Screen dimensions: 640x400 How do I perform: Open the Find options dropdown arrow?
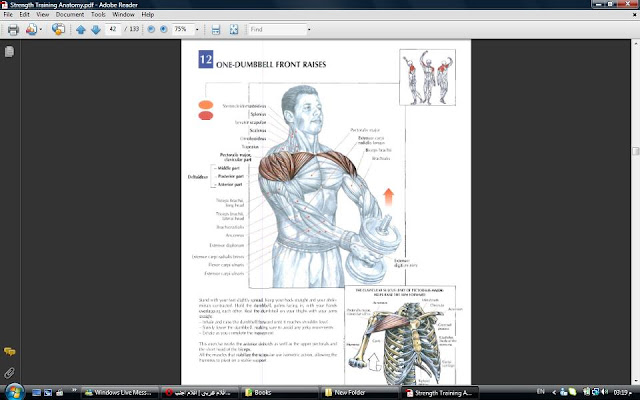pos(309,29)
